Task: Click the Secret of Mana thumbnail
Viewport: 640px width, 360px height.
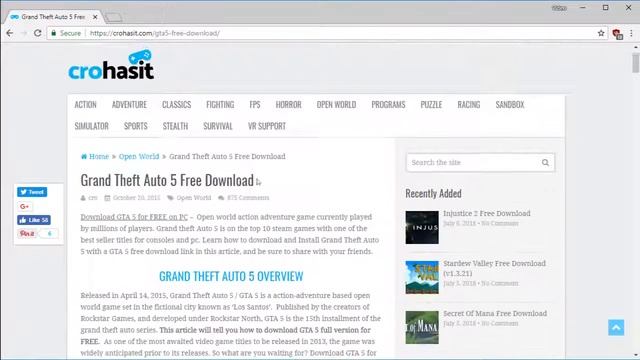Action: pyautogui.click(x=422, y=327)
